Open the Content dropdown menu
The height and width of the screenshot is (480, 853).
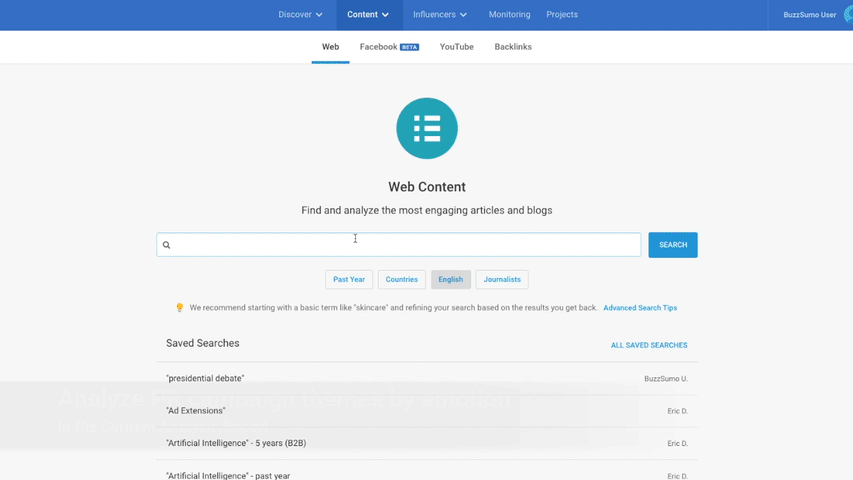(x=368, y=15)
